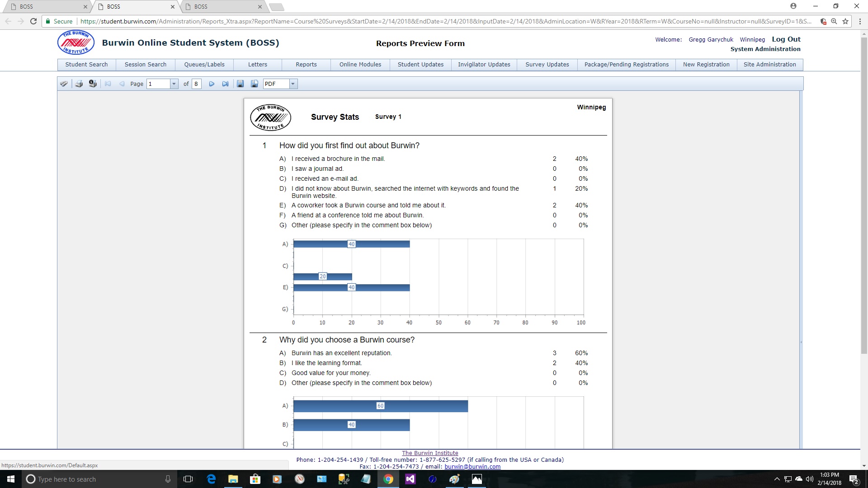Open the Chrome three-dot menu
This screenshot has width=868, height=488.
860,21
